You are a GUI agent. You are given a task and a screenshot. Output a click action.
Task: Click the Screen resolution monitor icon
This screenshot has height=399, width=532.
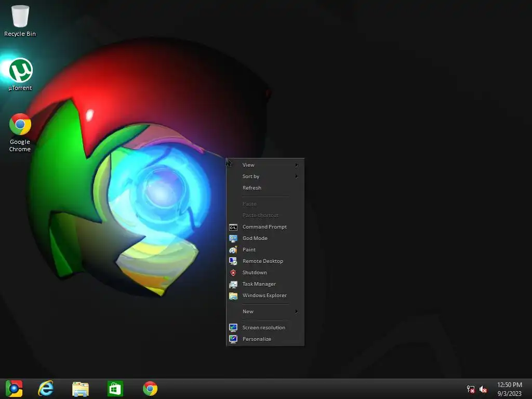[x=233, y=328]
